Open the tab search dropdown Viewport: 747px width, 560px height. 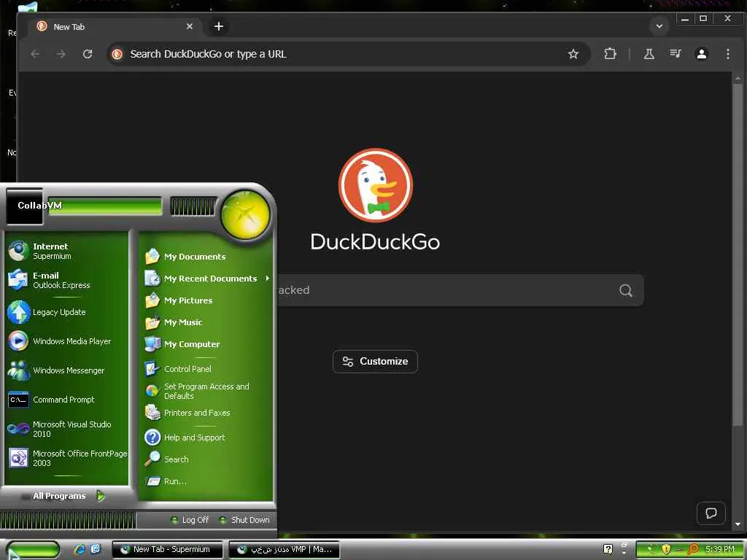(x=659, y=26)
